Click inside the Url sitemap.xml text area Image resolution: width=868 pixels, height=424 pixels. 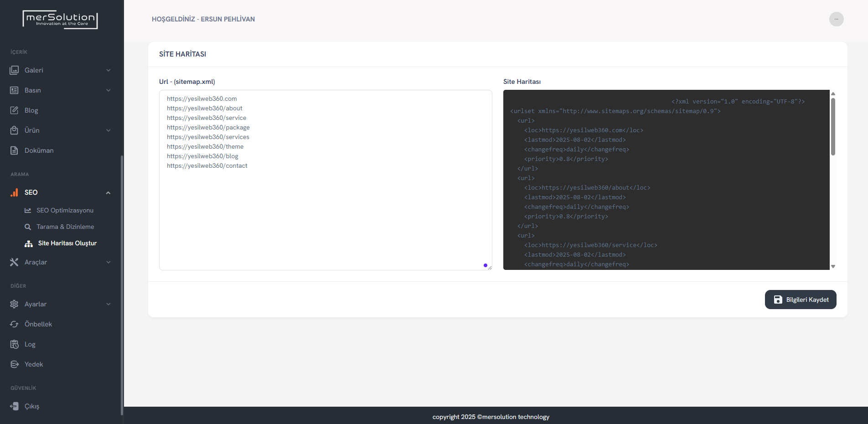[325, 214]
